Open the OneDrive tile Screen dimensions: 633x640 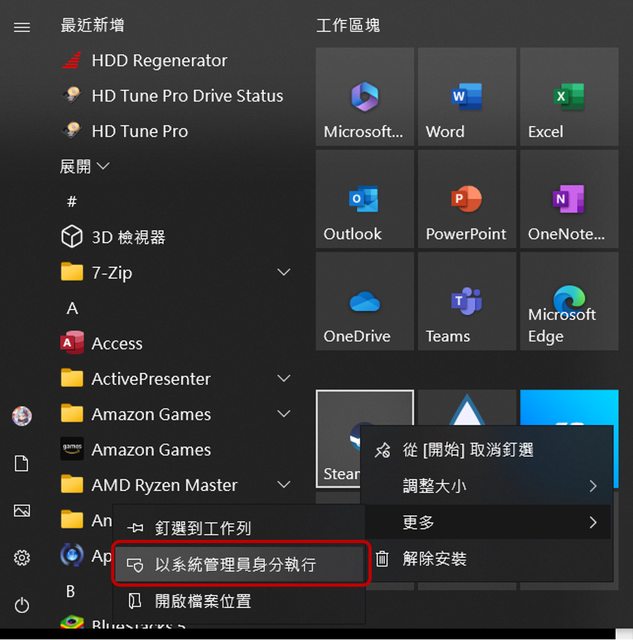point(364,301)
